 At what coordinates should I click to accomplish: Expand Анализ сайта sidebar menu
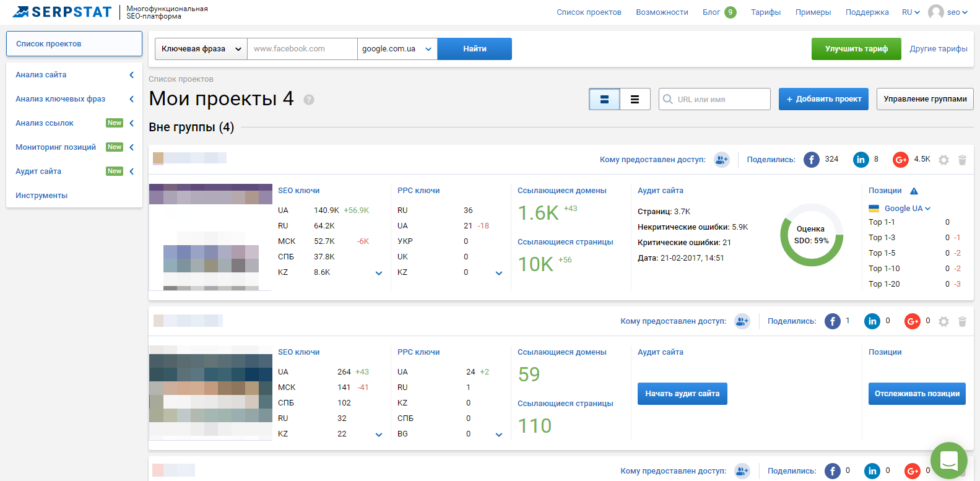click(74, 75)
